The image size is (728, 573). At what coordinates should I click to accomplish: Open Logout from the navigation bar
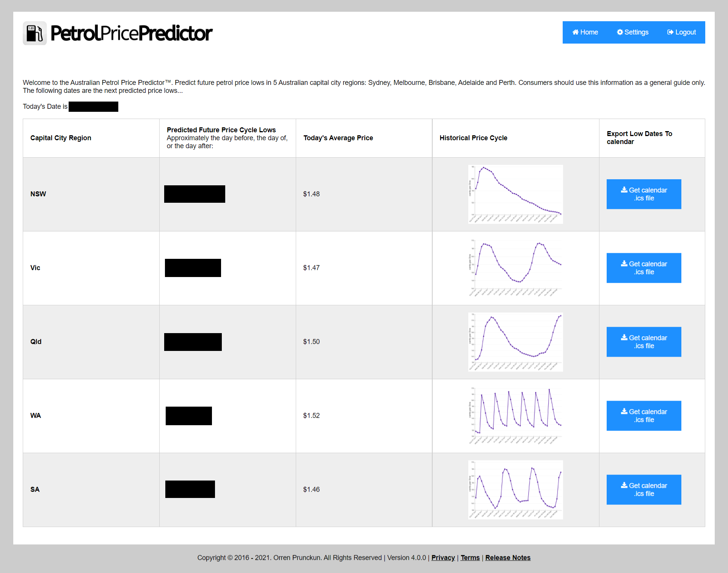pos(681,32)
